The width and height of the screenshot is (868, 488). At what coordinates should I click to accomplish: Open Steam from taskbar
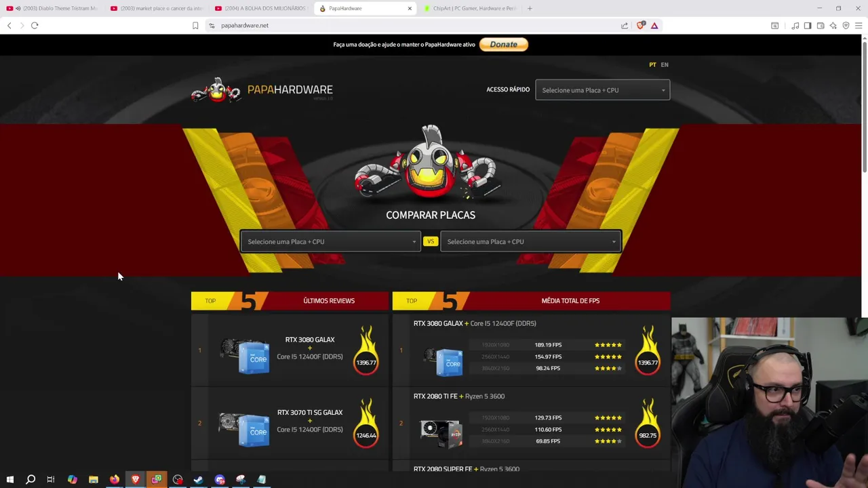(199, 479)
